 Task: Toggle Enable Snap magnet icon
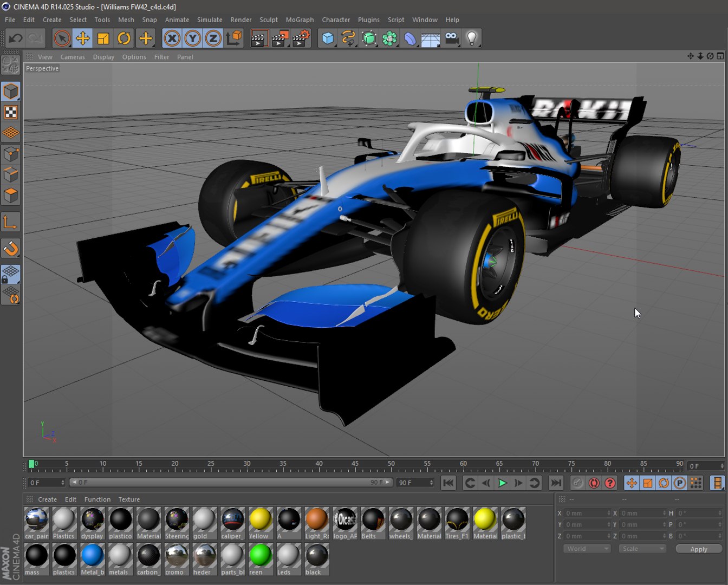[11, 249]
